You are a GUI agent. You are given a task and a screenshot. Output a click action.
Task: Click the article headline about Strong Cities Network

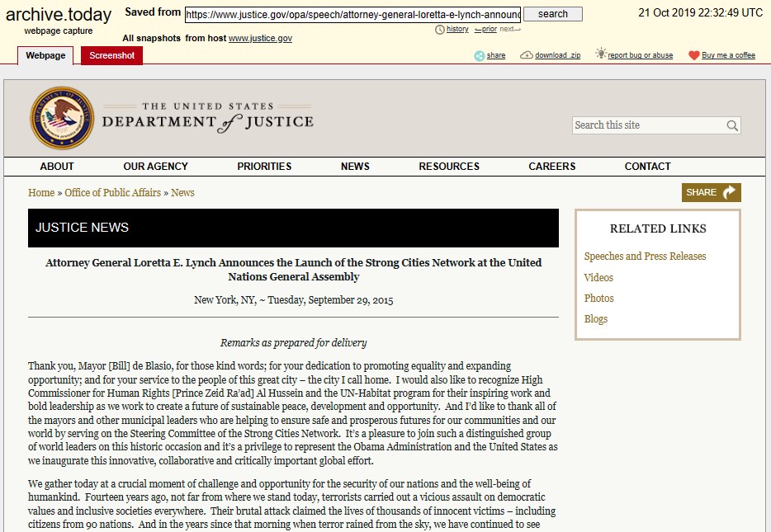(x=294, y=270)
